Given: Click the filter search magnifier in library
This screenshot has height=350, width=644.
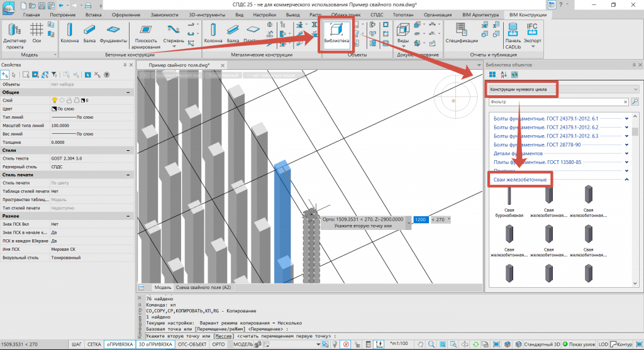Looking at the screenshot, I should coord(635,101).
